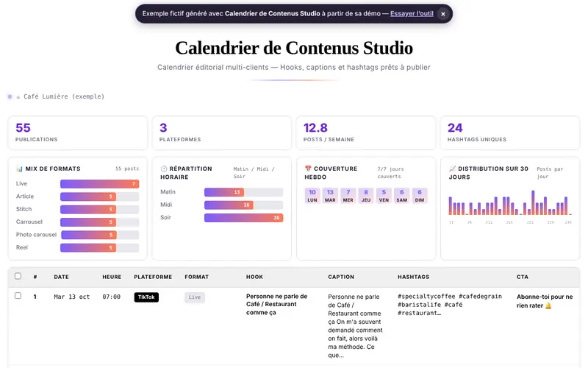The image size is (588, 368).
Task: Click the clock icon beside Répartition horaire
Action: [x=163, y=169]
